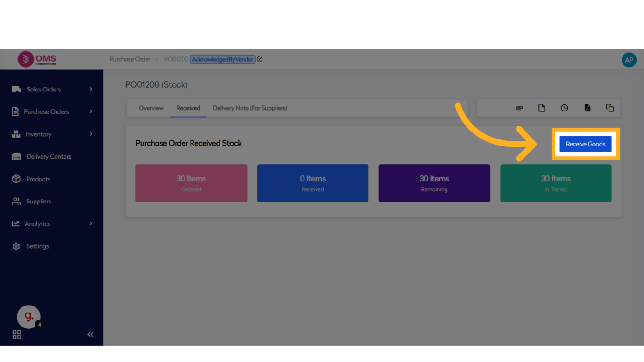Click the pink 30 Items Ordered card

(x=191, y=183)
